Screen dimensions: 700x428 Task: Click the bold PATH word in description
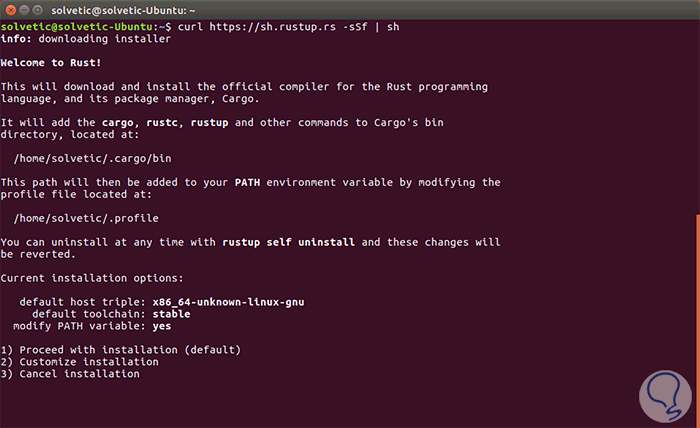point(250,182)
